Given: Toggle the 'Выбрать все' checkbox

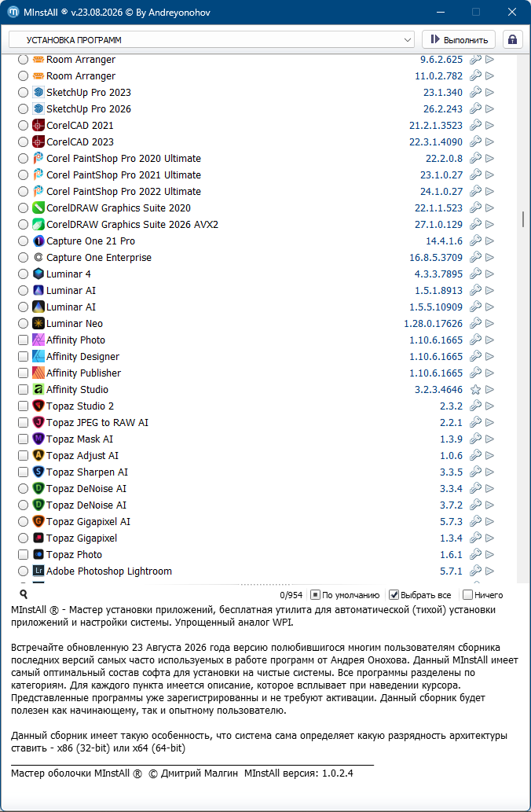Looking at the screenshot, I should pyautogui.click(x=394, y=595).
